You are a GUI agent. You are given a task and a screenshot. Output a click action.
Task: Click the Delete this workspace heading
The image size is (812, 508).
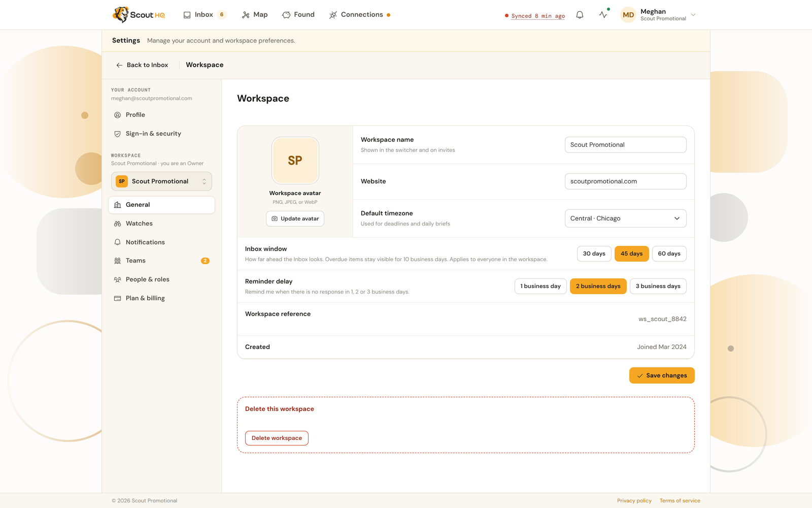pos(280,409)
